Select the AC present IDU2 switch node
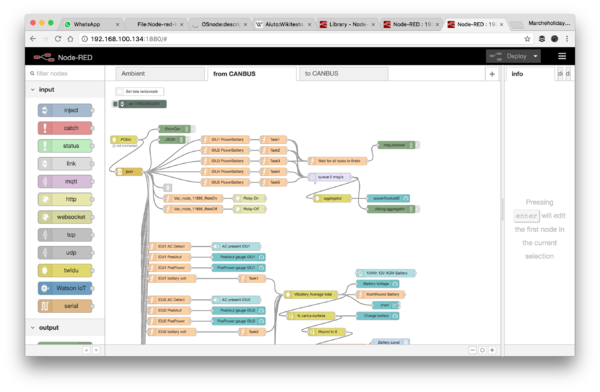The image size is (600, 392). [236, 300]
